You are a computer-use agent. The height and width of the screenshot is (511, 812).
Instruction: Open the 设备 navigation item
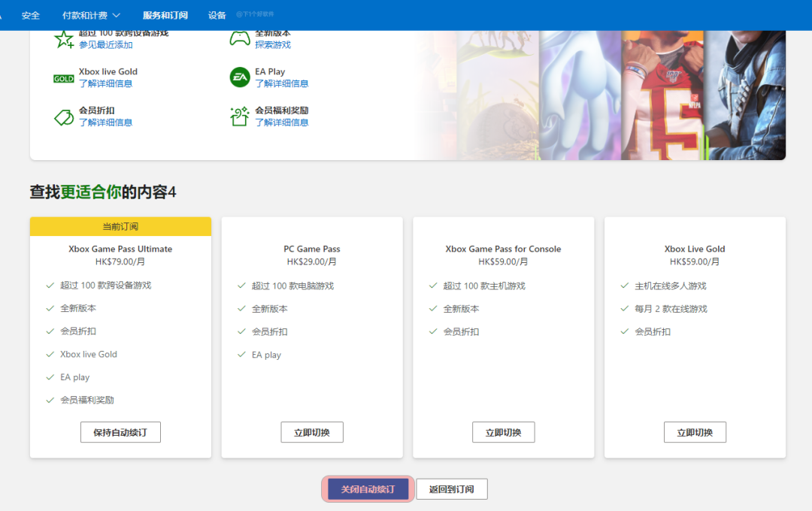[217, 16]
